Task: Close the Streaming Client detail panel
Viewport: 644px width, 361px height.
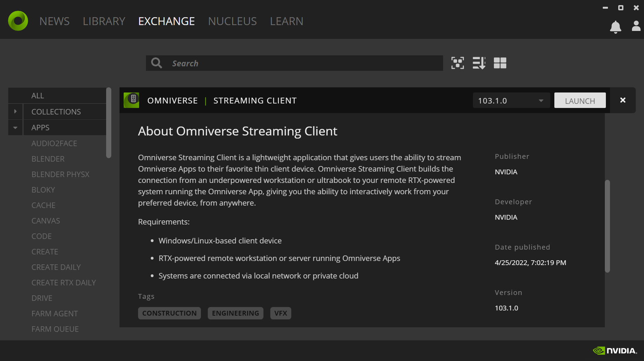Action: [622, 100]
